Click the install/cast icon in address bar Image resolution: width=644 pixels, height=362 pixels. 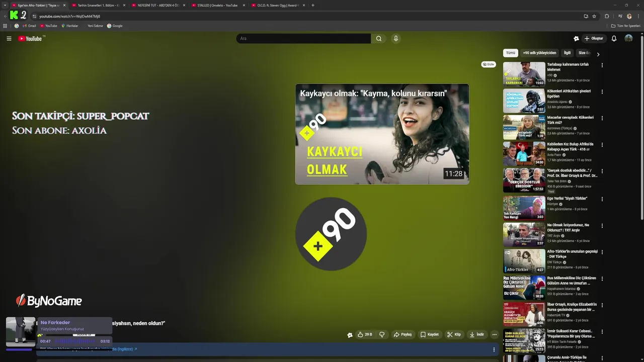586,16
